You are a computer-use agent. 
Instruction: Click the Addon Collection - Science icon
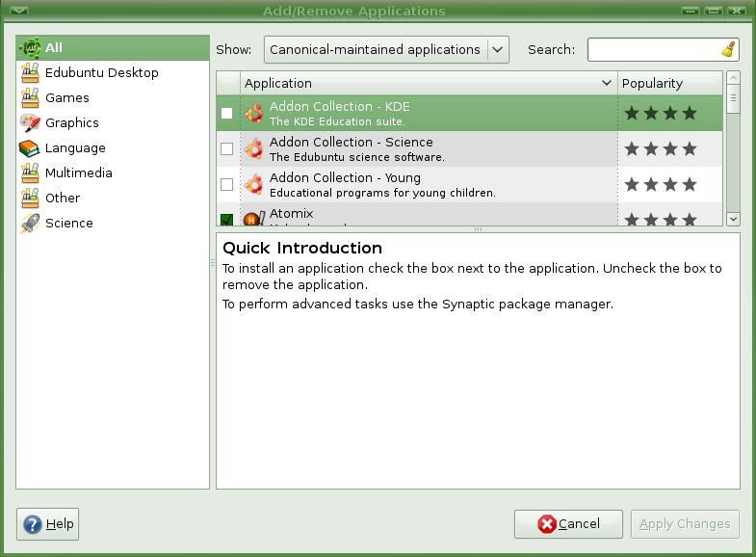click(253, 148)
